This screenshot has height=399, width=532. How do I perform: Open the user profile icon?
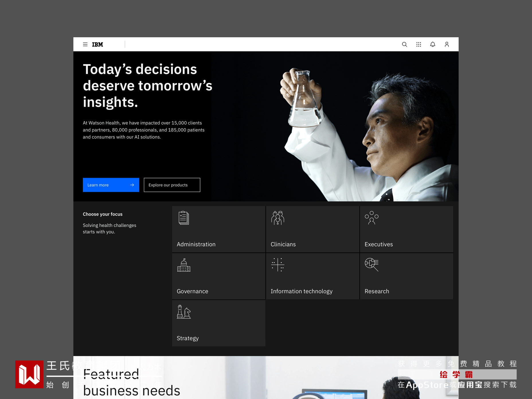point(447,44)
